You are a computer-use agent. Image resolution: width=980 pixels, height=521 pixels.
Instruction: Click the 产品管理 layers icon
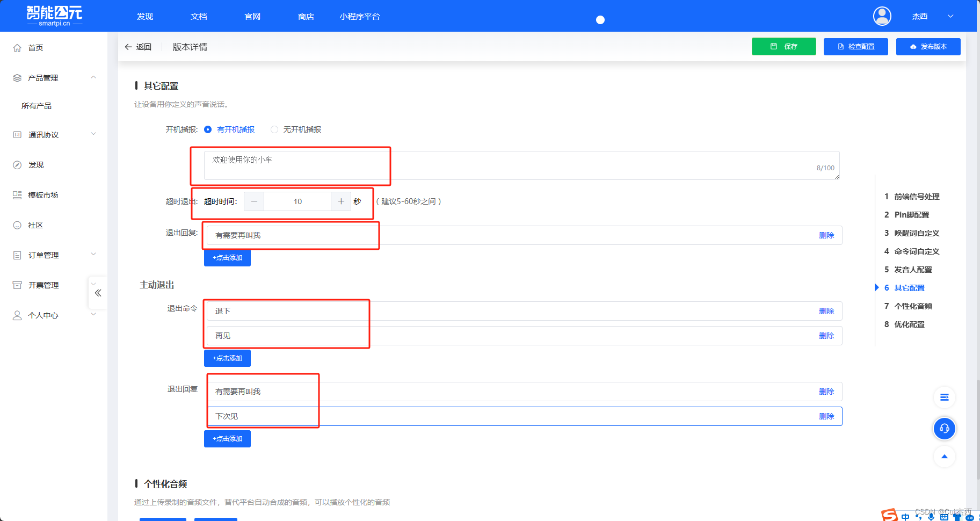(17, 78)
